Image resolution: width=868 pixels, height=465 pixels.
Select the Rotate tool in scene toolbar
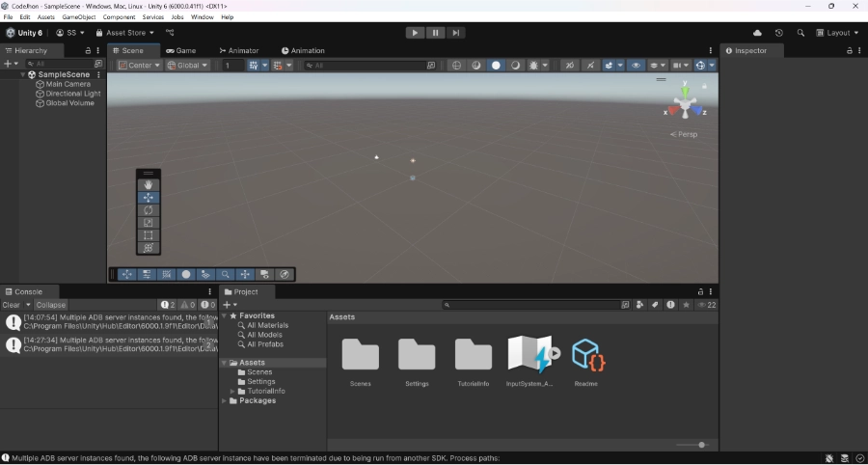pos(149,209)
